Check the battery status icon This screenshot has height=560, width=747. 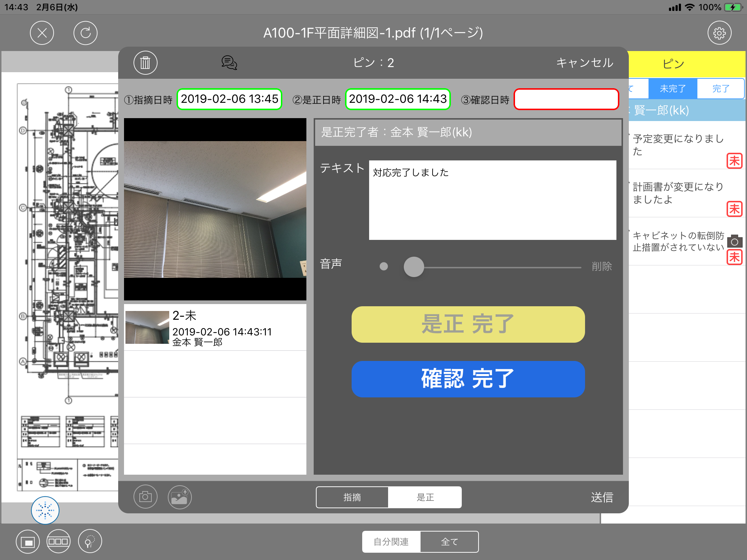pyautogui.click(x=733, y=7)
